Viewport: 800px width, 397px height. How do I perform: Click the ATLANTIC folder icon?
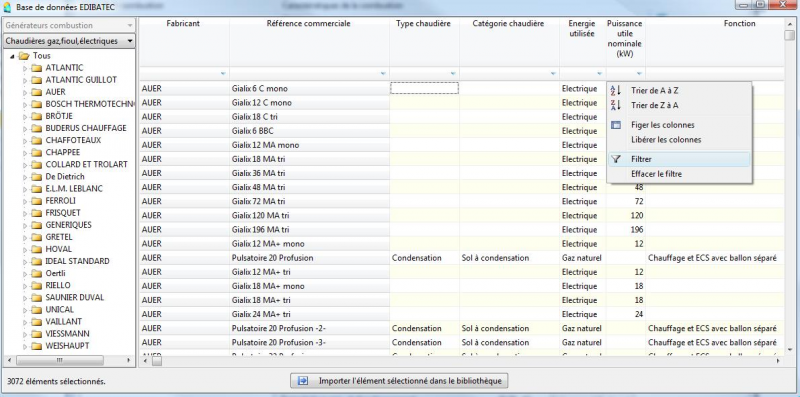click(x=36, y=68)
